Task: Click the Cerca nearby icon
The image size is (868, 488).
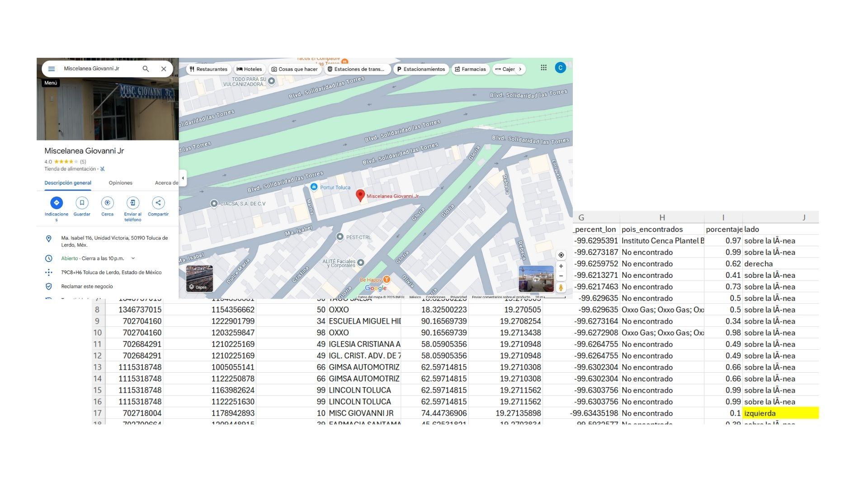Action: [107, 203]
